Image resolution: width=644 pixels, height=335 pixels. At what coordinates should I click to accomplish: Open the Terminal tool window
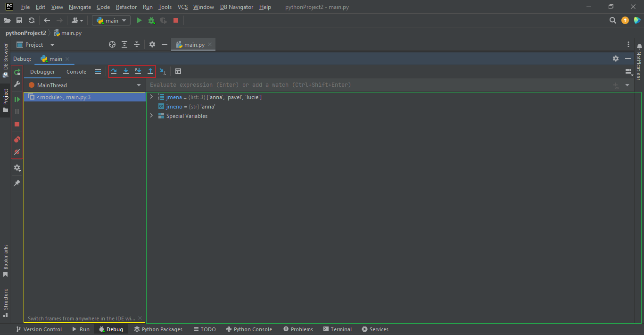pyautogui.click(x=338, y=329)
